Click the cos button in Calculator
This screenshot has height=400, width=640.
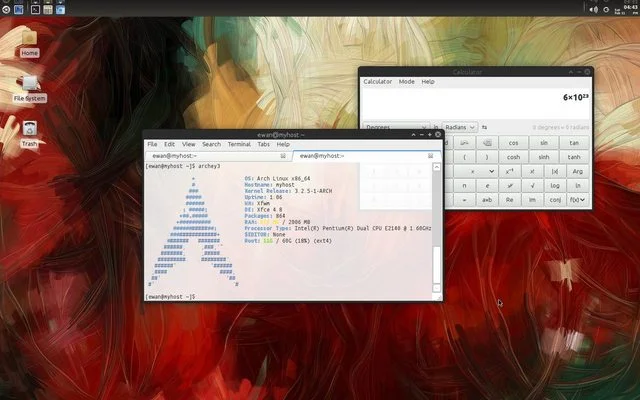click(x=513, y=143)
